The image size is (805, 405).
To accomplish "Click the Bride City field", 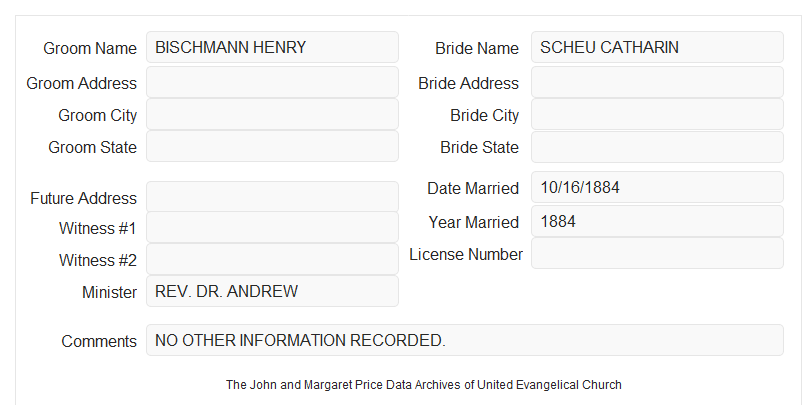I will tap(657, 114).
